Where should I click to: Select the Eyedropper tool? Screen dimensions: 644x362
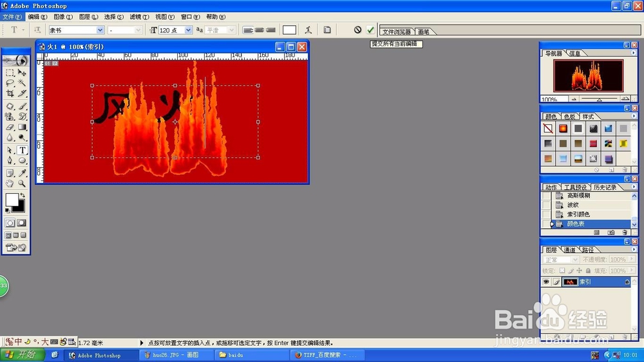coord(22,173)
